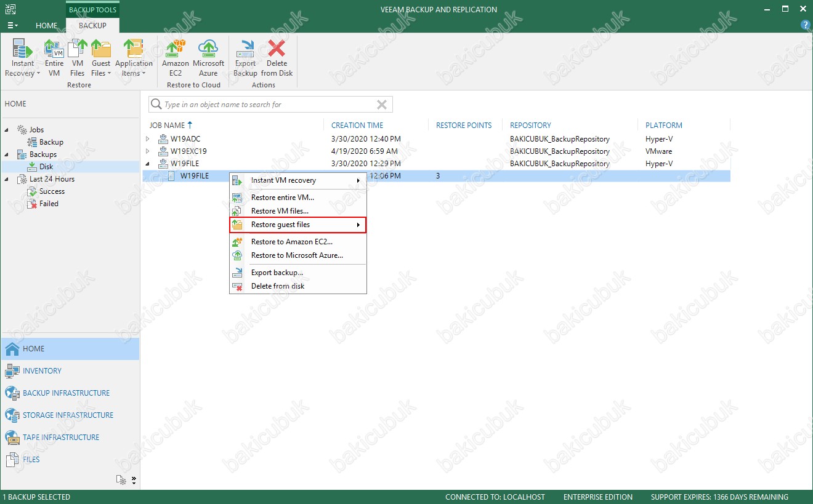Select Jobs node in the tree
The image size is (813, 504).
[36, 130]
